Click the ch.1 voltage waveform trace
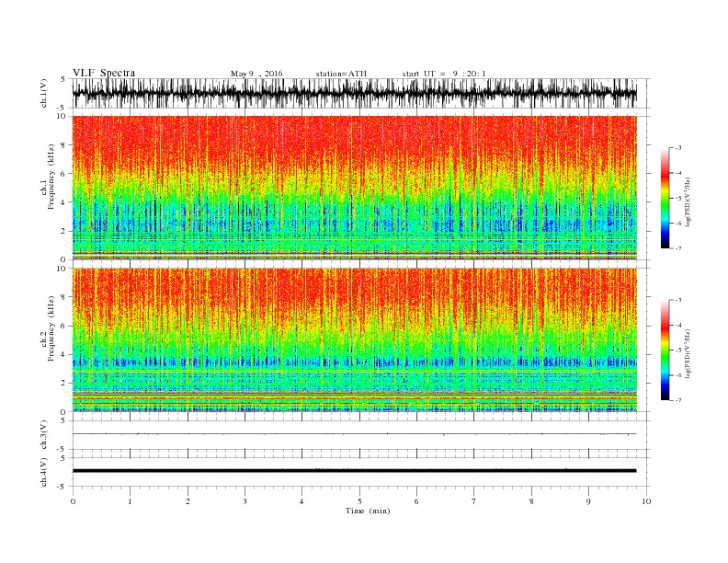Image resolution: width=728 pixels, height=563 pixels. (354, 93)
